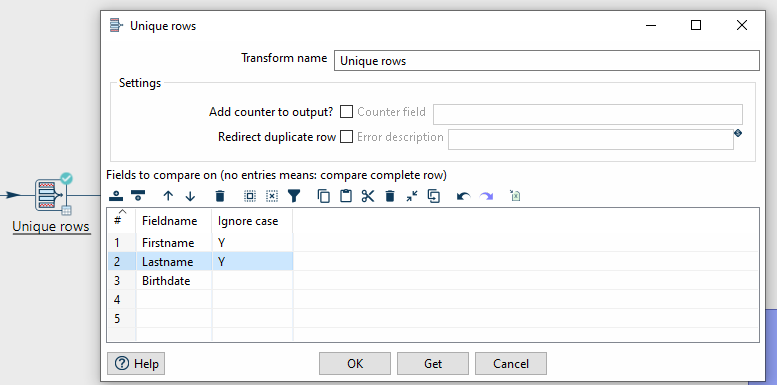Select row number 4
Screen dimensions: 777x385
[121, 299]
